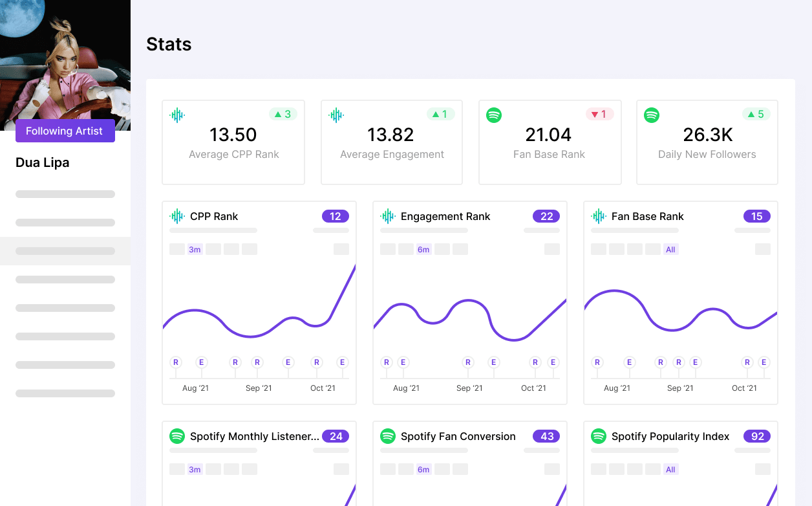Select 3m time range on CPP Rank chart
812x506 pixels.
(195, 249)
